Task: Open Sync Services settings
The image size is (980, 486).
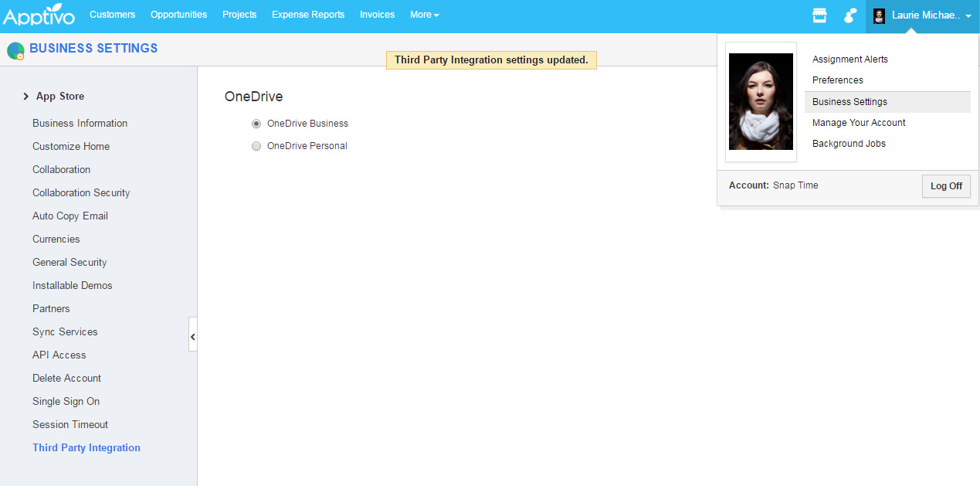Action: (65, 332)
